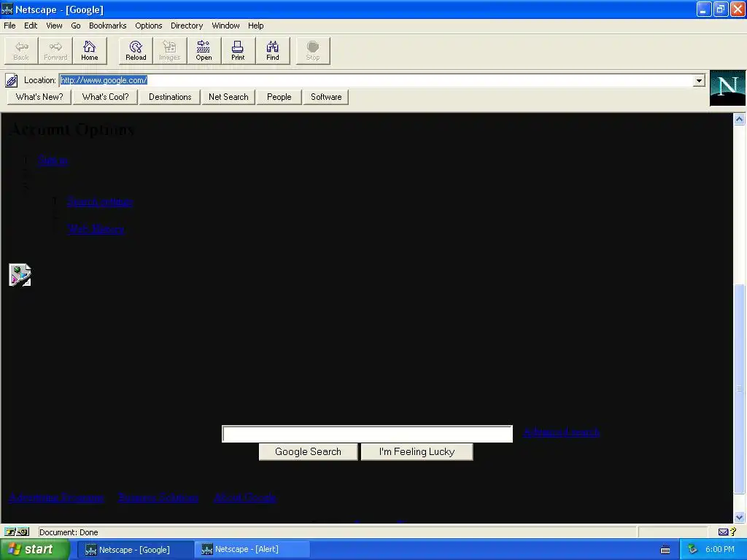The width and height of the screenshot is (747, 560).
Task: Open the Bookmarks menu
Action: (x=108, y=26)
